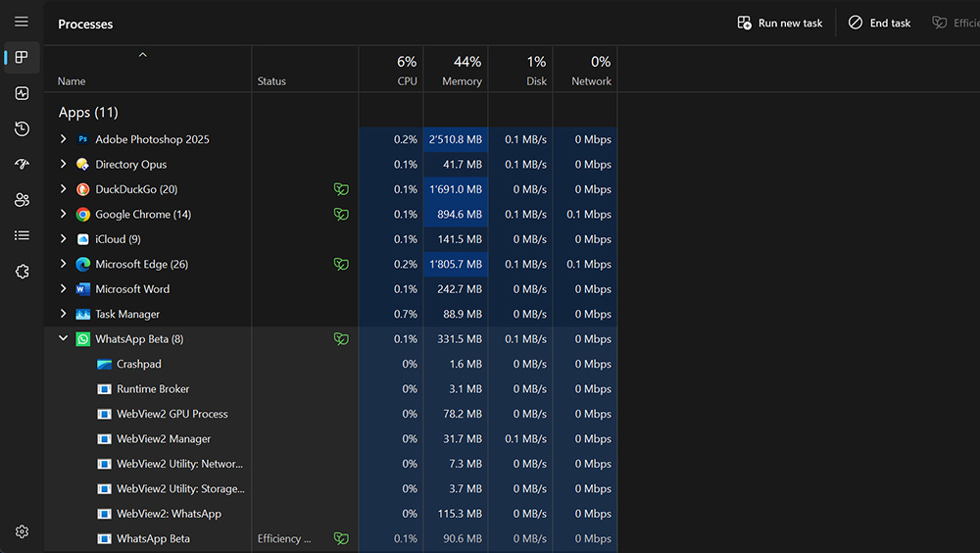Open the Details list sidebar icon
980x553 pixels.
coord(22,235)
